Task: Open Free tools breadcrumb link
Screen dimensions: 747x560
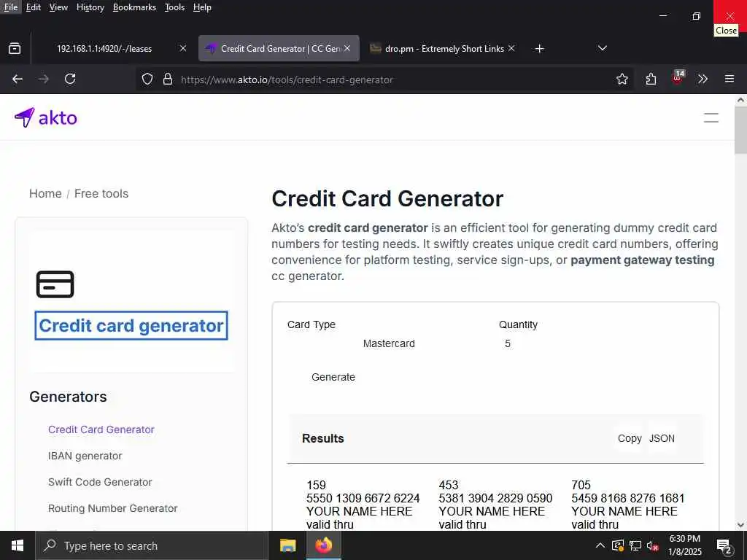Action: pos(101,194)
